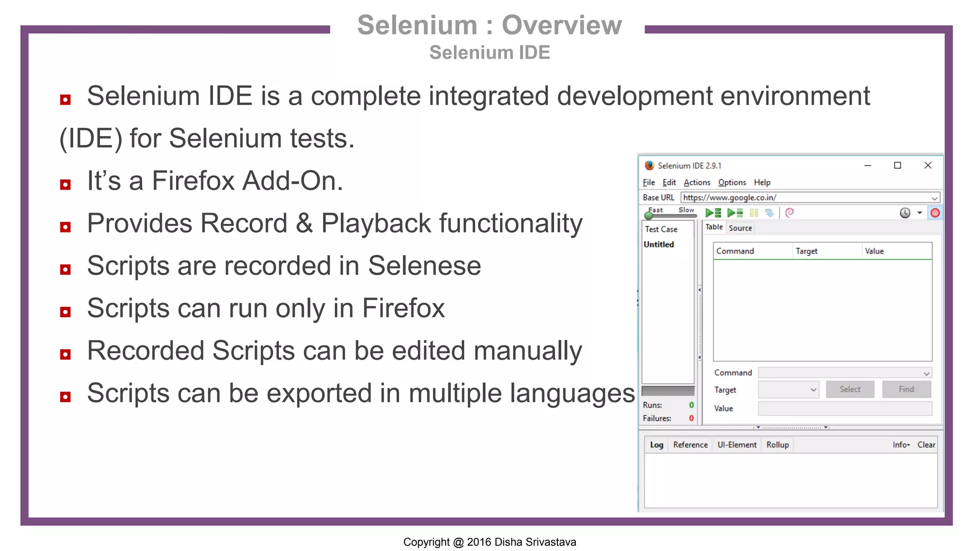Click the Target column header
Image resolution: width=980 pixels, height=551 pixels.
pyautogui.click(x=827, y=251)
